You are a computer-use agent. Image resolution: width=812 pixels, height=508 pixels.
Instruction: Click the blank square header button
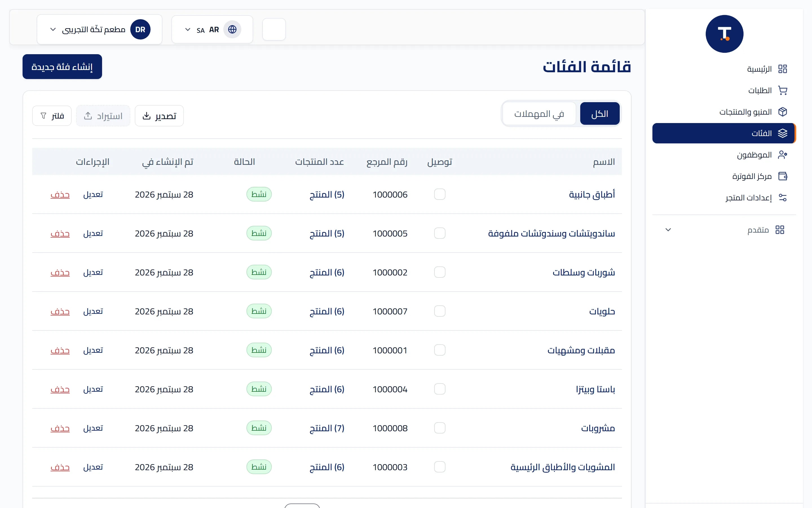click(274, 30)
